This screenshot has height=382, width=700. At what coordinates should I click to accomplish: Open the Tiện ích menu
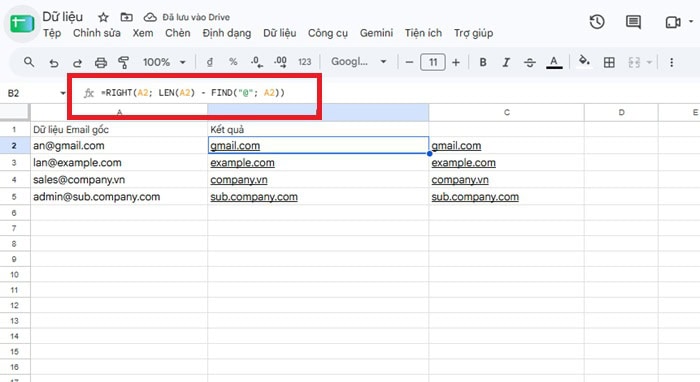(x=423, y=33)
